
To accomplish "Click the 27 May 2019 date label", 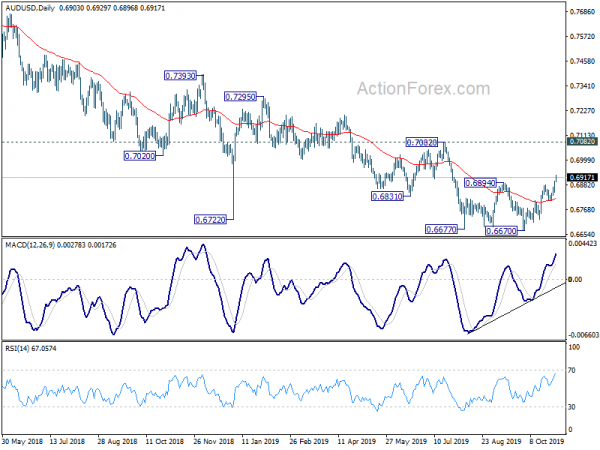I will 406,442.
